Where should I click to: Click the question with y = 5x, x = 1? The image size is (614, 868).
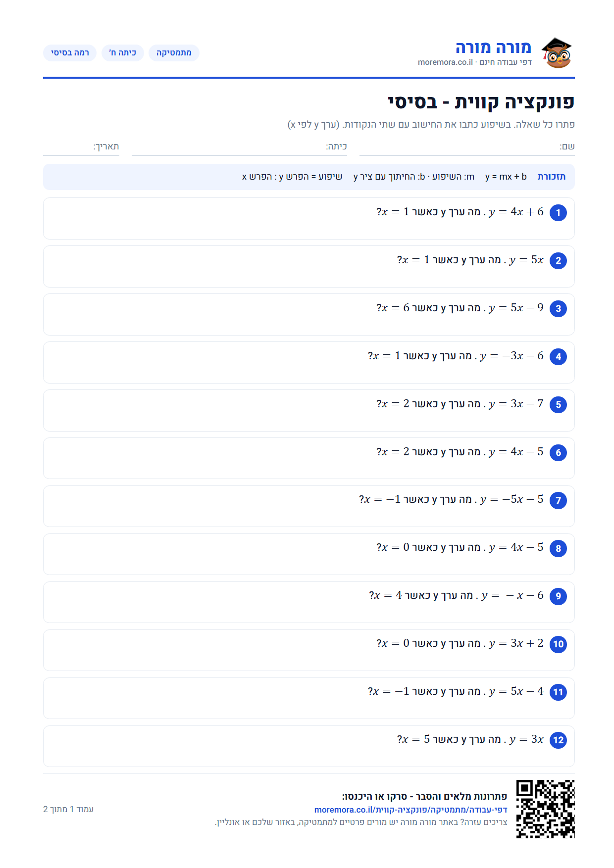(x=309, y=267)
